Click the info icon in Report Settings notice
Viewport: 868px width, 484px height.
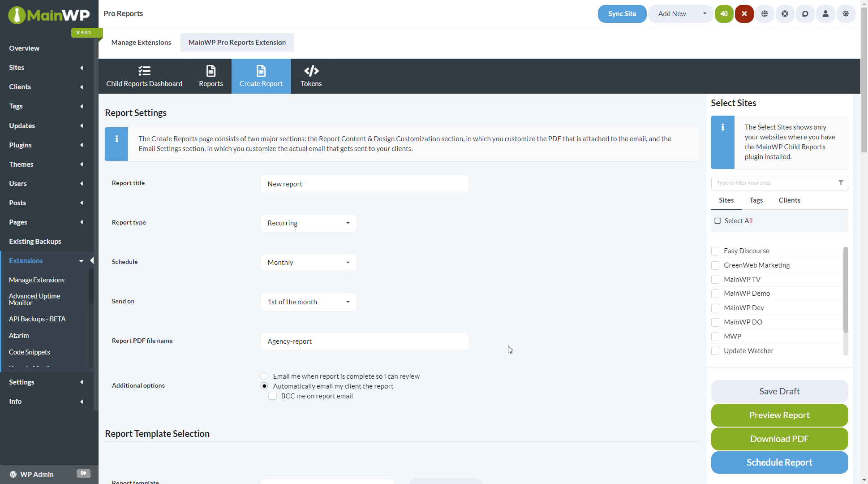(116, 139)
